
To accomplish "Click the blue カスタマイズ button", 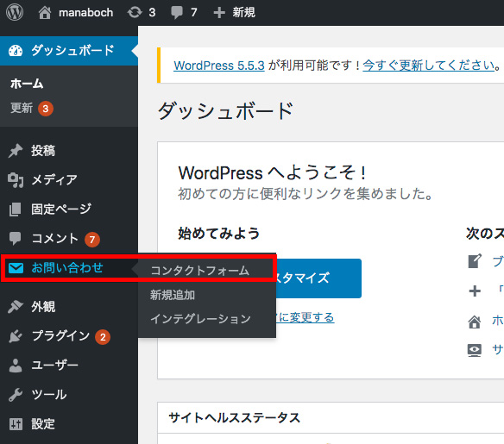I will click(x=318, y=278).
